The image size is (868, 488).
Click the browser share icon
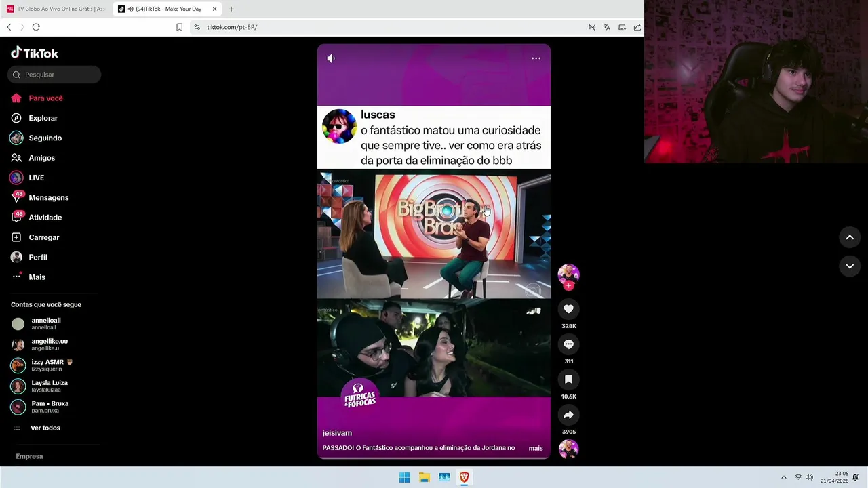[637, 27]
